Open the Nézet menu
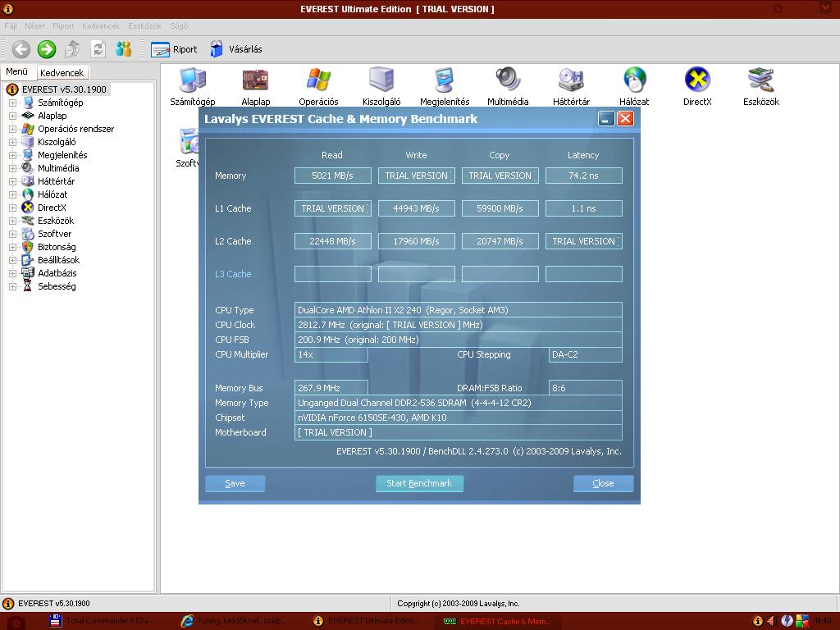The height and width of the screenshot is (630, 840). click(x=34, y=25)
